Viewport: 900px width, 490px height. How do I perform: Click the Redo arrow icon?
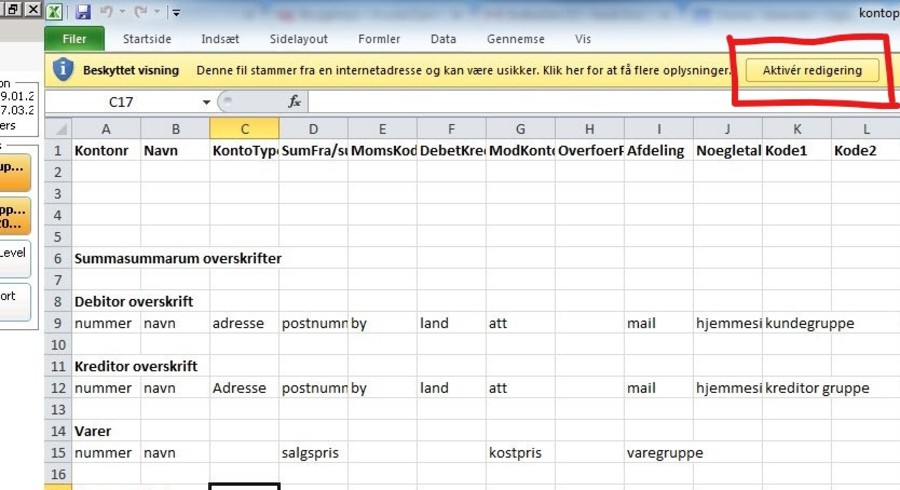pos(141,11)
